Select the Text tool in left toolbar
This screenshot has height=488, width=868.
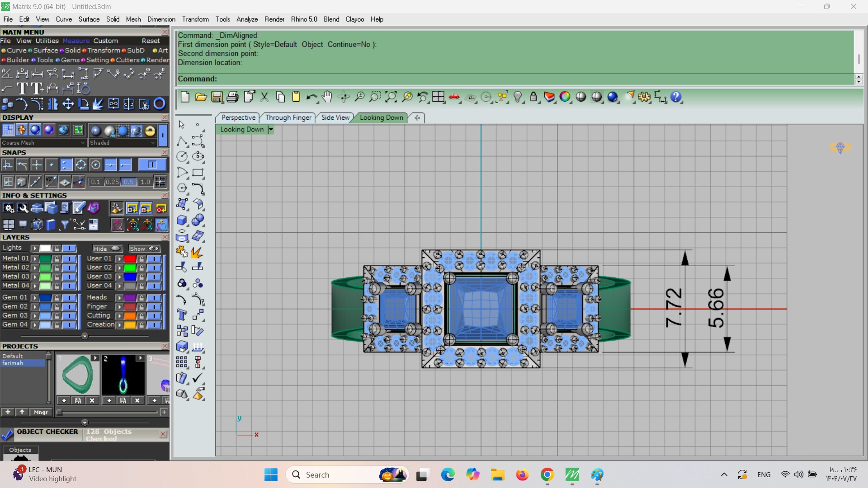coord(182,315)
